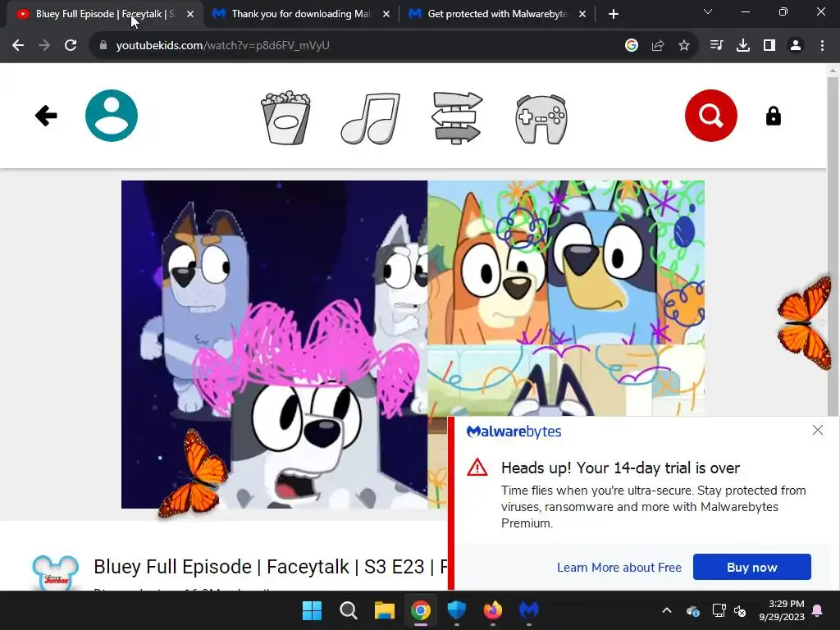The width and height of the screenshot is (840, 630).
Task: Open Firefox from the taskbar
Action: [x=493, y=610]
